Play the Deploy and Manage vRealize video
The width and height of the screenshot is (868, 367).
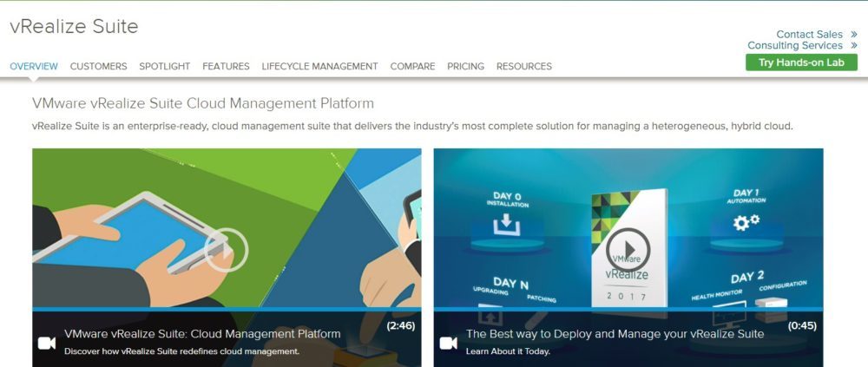628,249
